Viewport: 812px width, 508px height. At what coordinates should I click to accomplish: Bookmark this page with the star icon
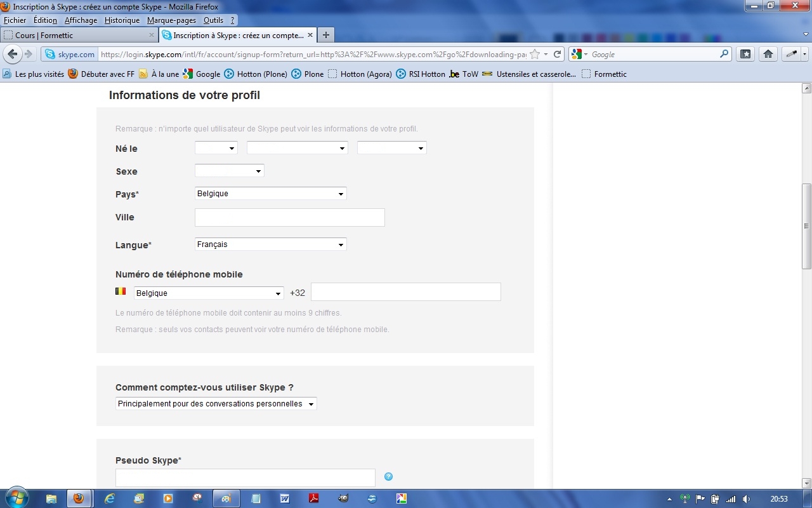tap(535, 55)
